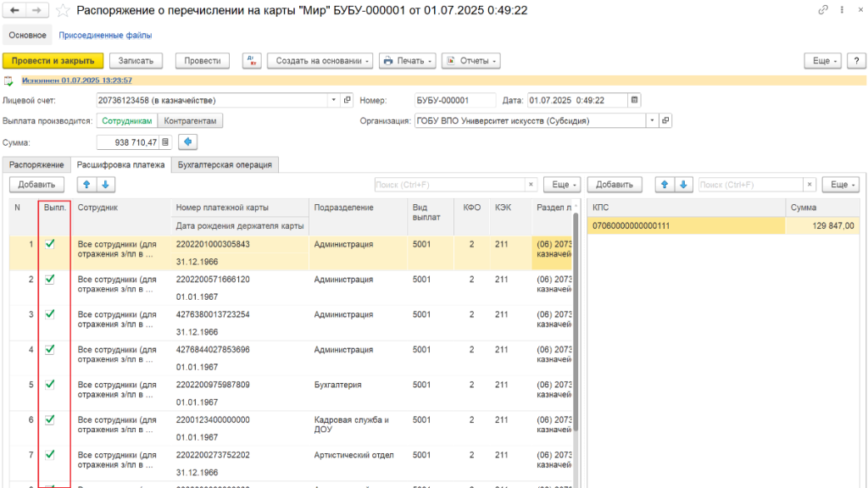Clear КПС table search field
The height and width of the screenshot is (488, 868).
[810, 185]
